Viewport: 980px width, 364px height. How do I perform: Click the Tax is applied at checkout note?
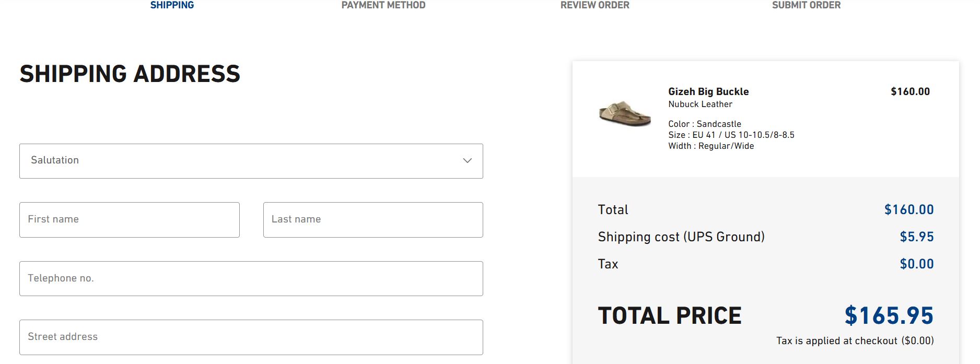point(855,341)
